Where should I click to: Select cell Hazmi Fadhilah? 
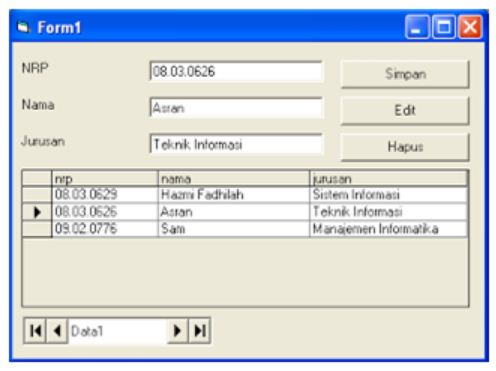click(234, 195)
